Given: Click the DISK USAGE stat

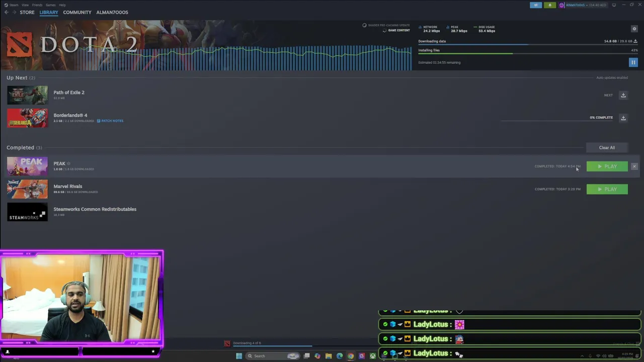Looking at the screenshot, I should 485,29.
